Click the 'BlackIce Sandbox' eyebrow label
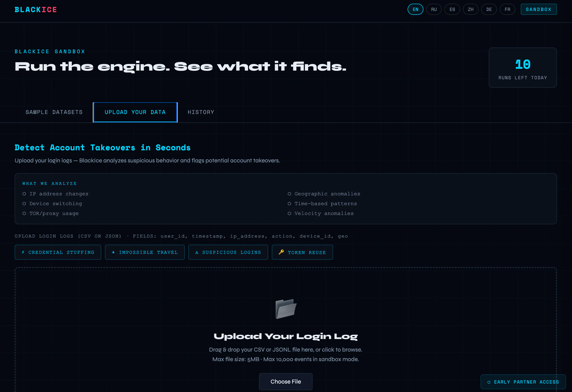The width and height of the screenshot is (572, 392). pos(50,51)
